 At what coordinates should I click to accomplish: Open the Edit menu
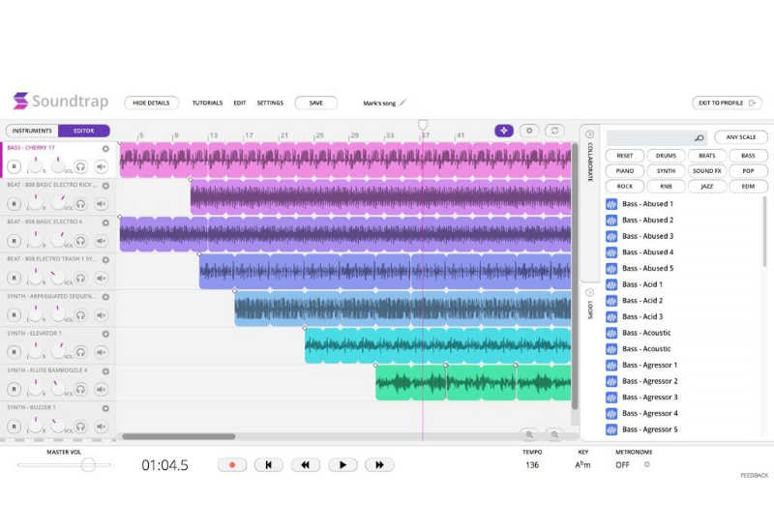[x=240, y=103]
